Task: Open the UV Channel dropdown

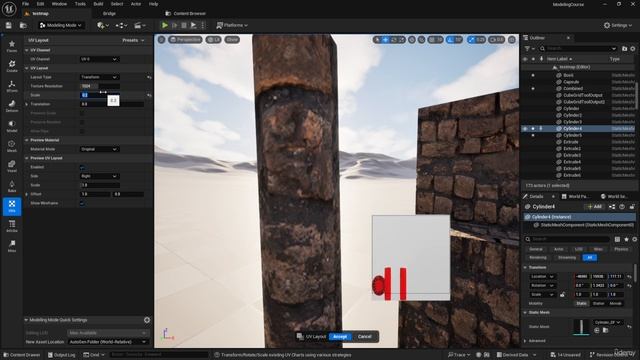Action: pos(99,59)
